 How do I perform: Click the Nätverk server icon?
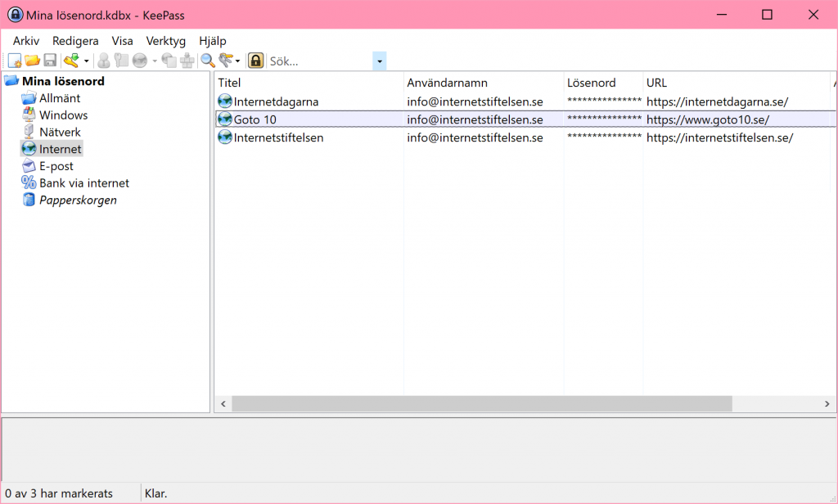click(x=29, y=132)
